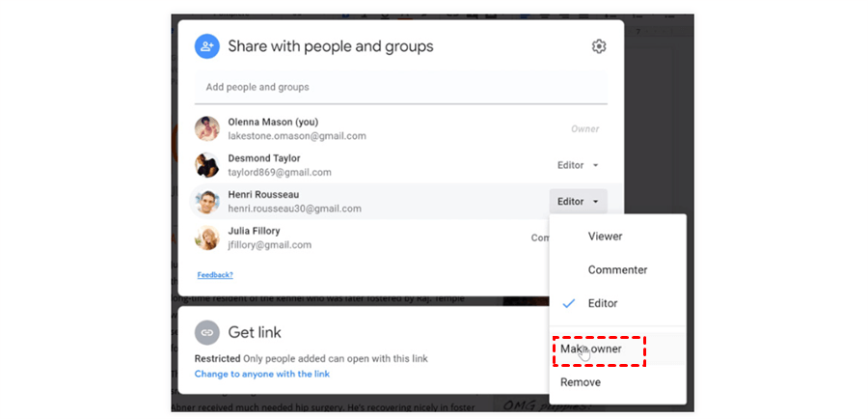Click the email henri.rousseau30@gmail.com
This screenshot has height=419, width=868.
294,209
